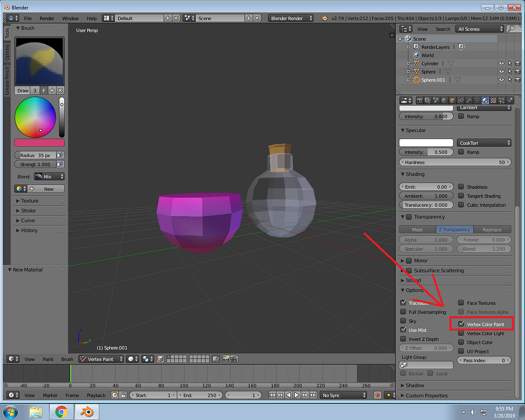Open the Vertex Paint mode dropdown
The height and width of the screenshot is (420, 525).
pyautogui.click(x=100, y=359)
